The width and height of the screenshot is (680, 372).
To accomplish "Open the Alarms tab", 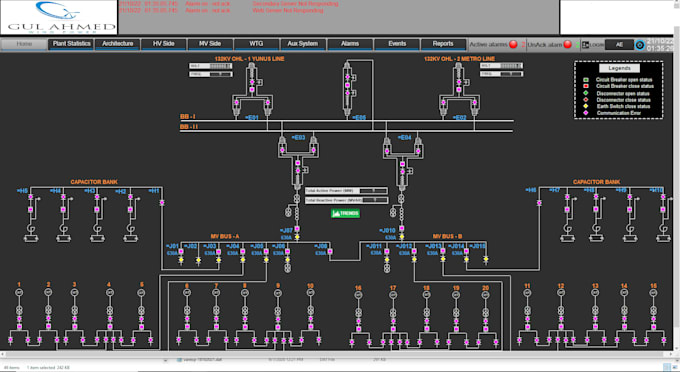I will (x=350, y=44).
